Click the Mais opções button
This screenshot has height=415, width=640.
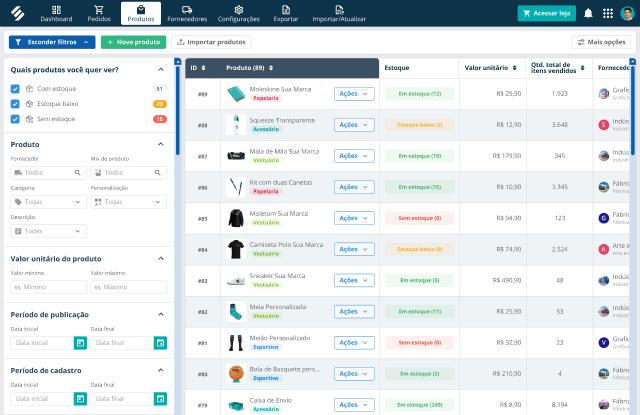(x=601, y=42)
